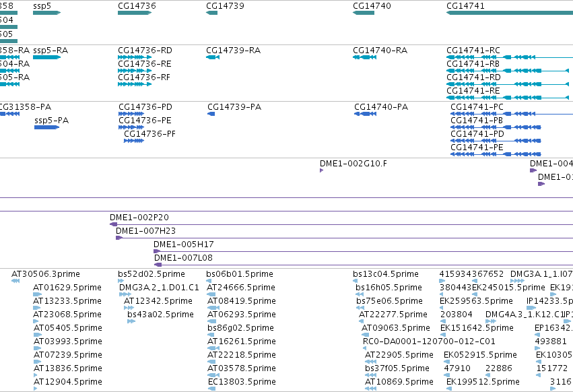Click transcript CG14741-RB label

point(473,64)
